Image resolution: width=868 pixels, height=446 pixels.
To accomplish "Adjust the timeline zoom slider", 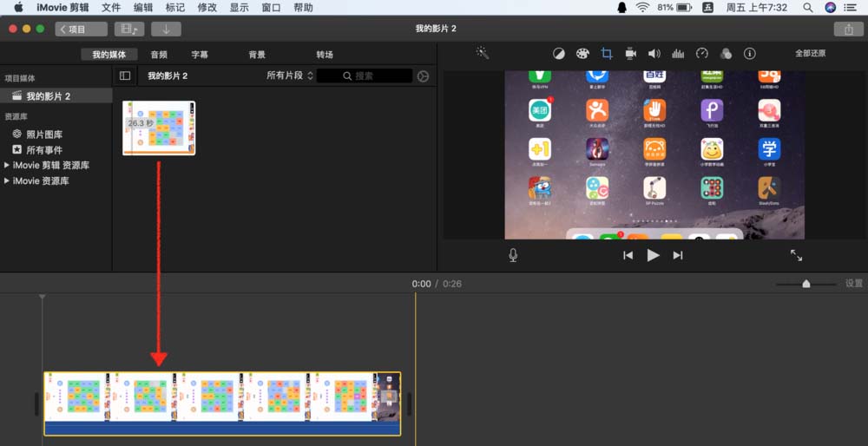I will (806, 284).
